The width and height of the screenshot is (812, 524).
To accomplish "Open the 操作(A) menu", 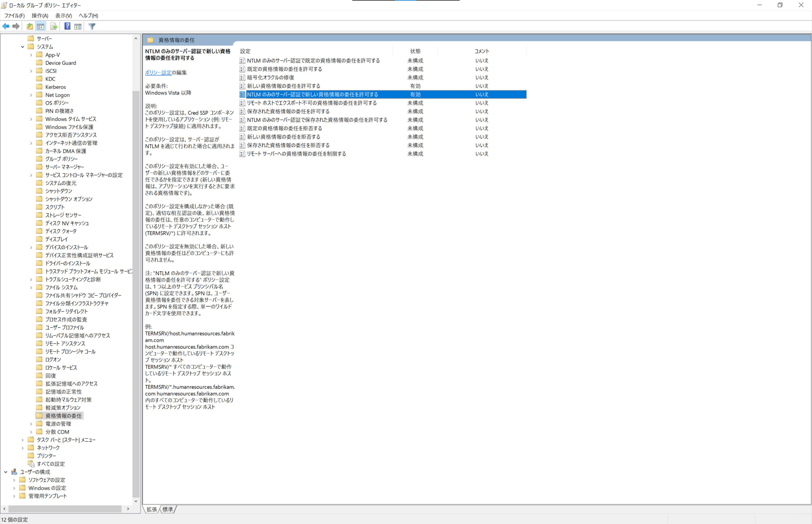I will tap(40, 16).
